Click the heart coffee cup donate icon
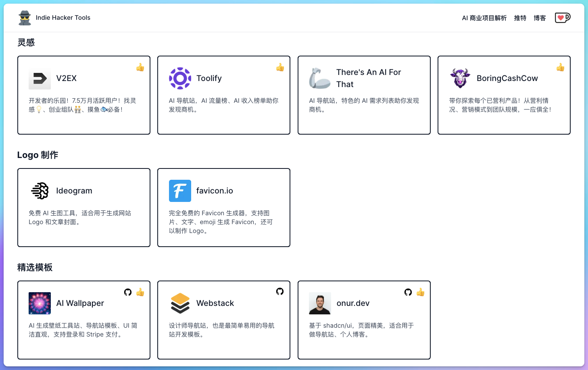The height and width of the screenshot is (370, 588). (x=563, y=18)
